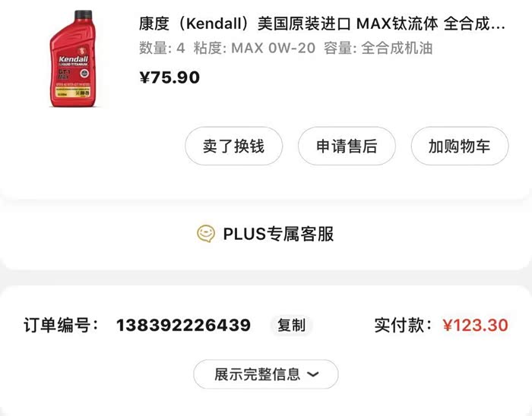Screen dimensions: 532x416
Task: Click the order number 138392226439
Action: (184, 325)
